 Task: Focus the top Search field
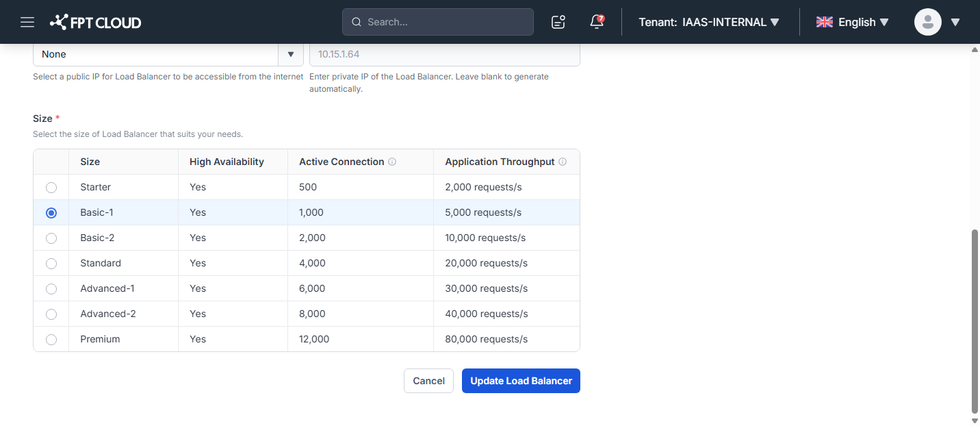click(x=438, y=22)
